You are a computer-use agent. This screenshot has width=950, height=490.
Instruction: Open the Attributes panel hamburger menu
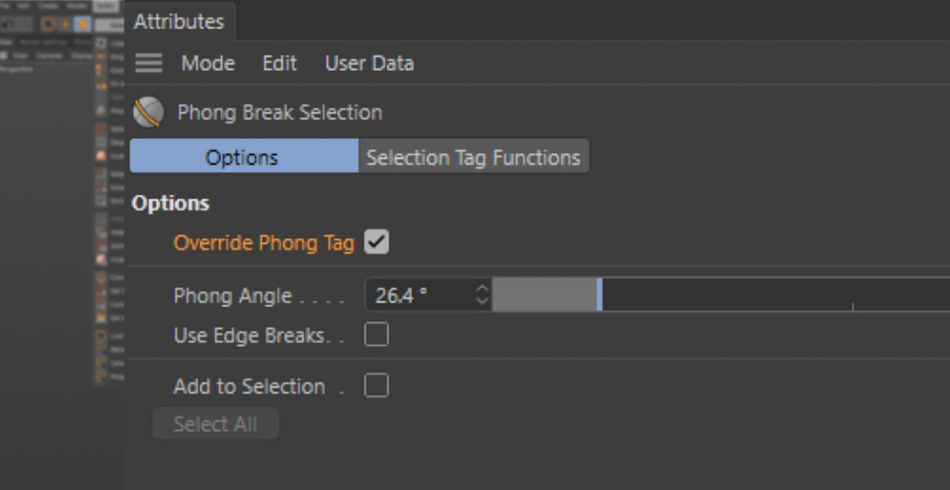point(148,63)
